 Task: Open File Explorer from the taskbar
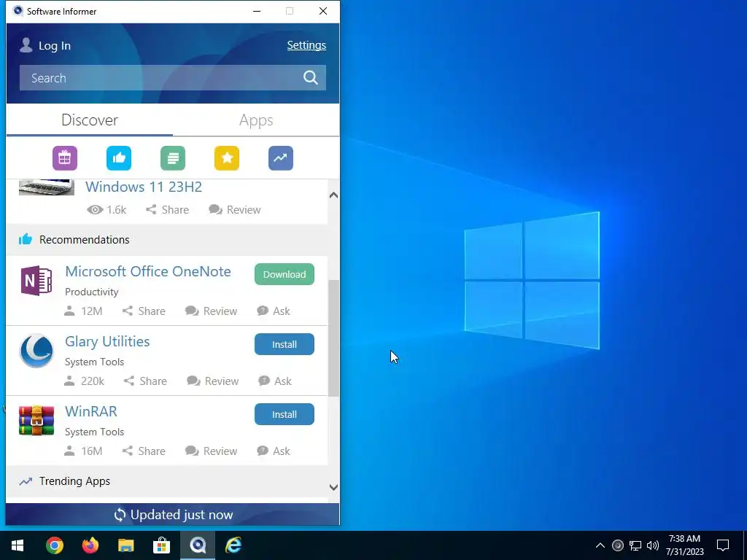pyautogui.click(x=125, y=545)
